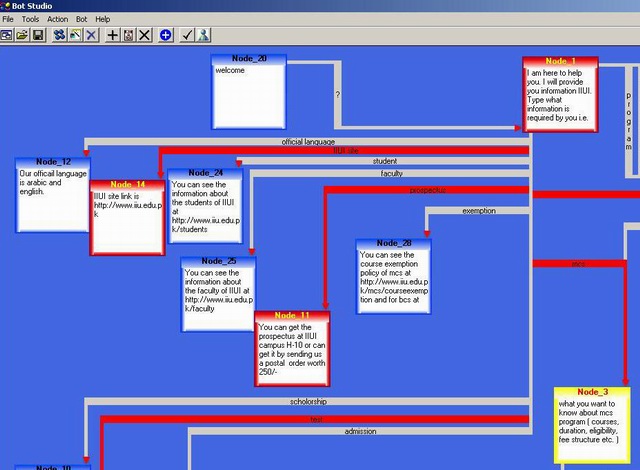Open the Bot menu

81,19
